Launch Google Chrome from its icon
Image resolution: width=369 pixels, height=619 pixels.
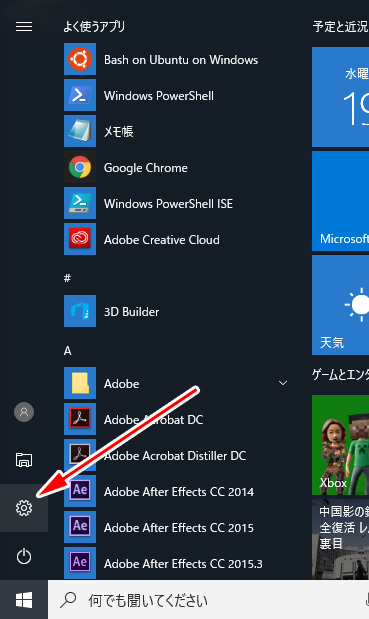[80, 167]
